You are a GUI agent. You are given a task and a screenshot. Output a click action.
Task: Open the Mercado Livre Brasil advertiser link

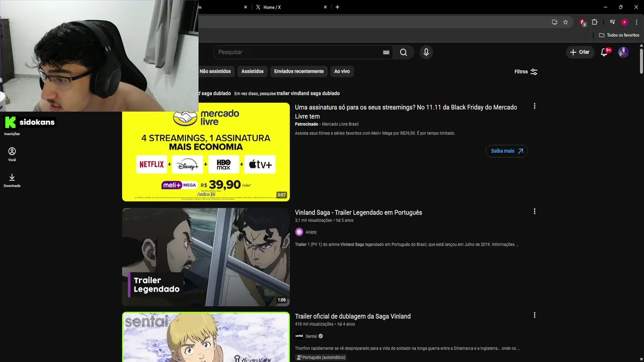pyautogui.click(x=340, y=124)
